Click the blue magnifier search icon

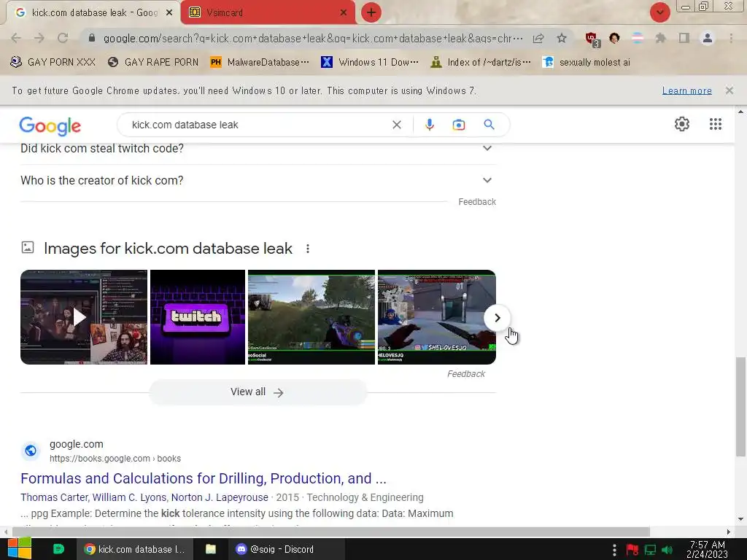489,125
